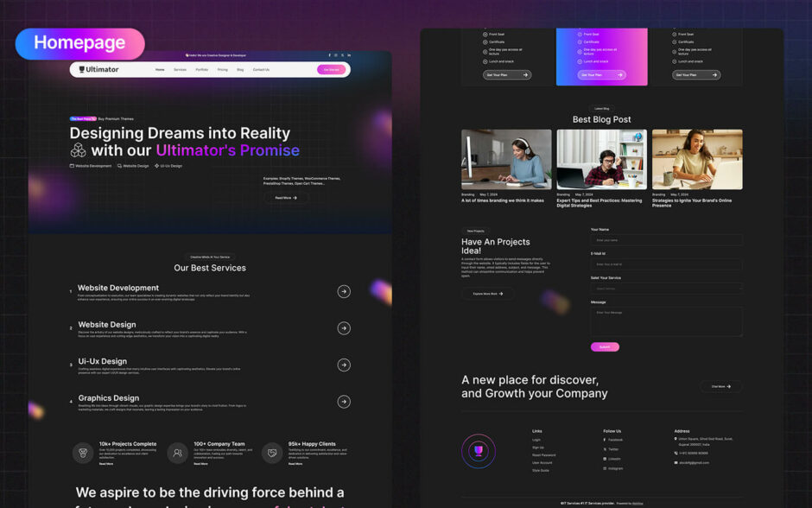Open the Services menu in navbar
This screenshot has width=812, height=508.
[x=180, y=70]
